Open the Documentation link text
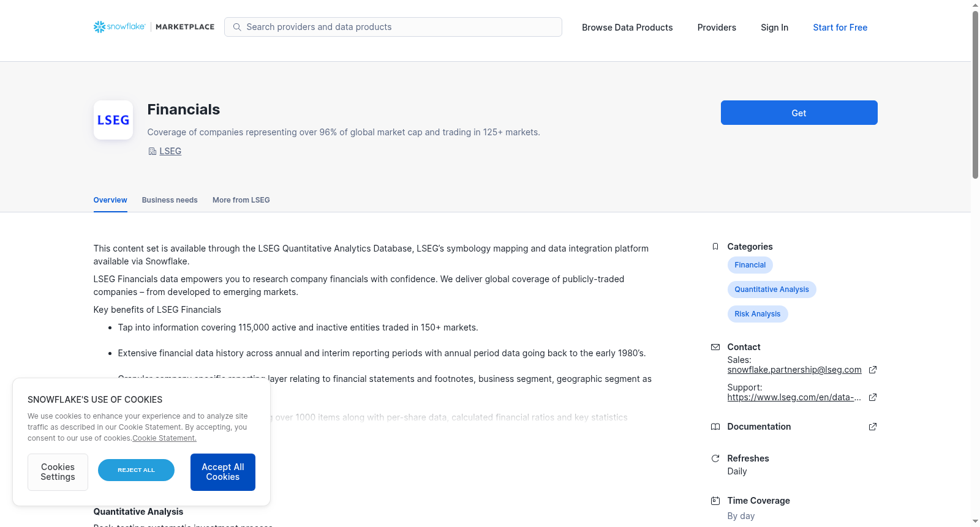Viewport: 980px width, 527px height. pyautogui.click(x=759, y=427)
